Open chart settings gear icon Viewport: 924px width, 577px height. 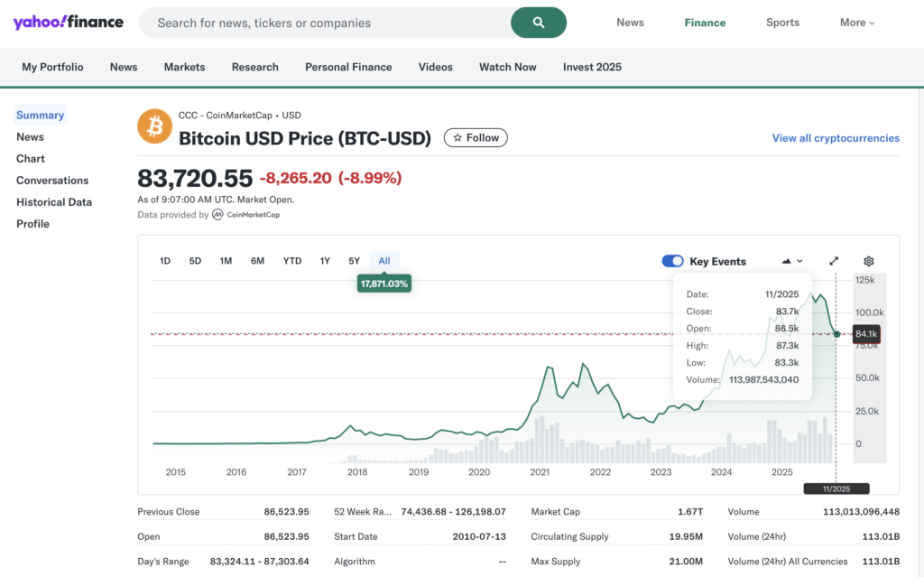(868, 261)
